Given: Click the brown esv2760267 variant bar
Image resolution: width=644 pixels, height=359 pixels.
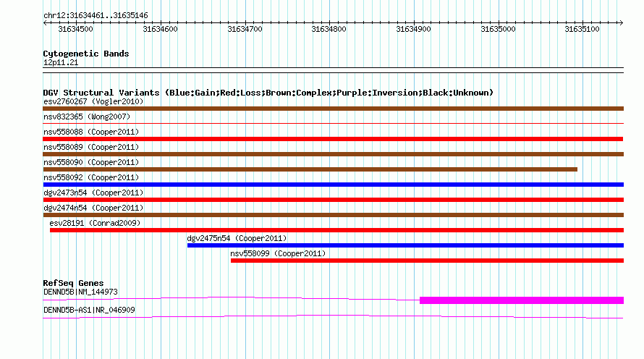Looking at the screenshot, I should click(x=333, y=109).
